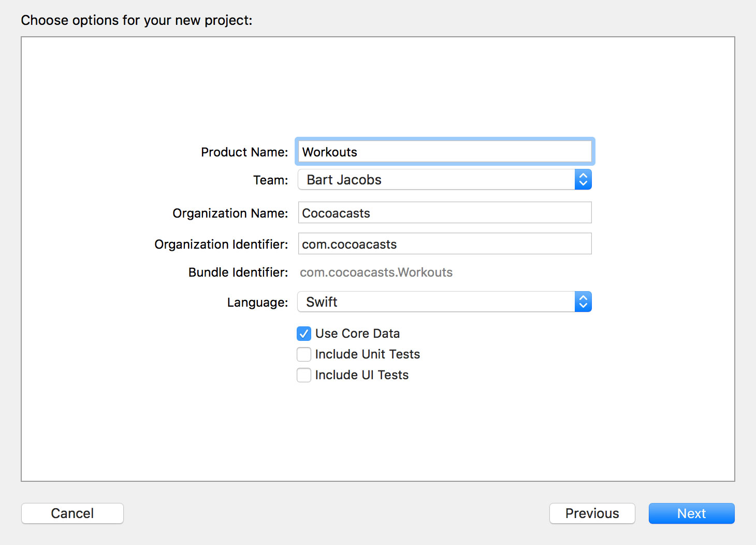
Task: Click the Language popup stepper arrows
Action: point(583,302)
